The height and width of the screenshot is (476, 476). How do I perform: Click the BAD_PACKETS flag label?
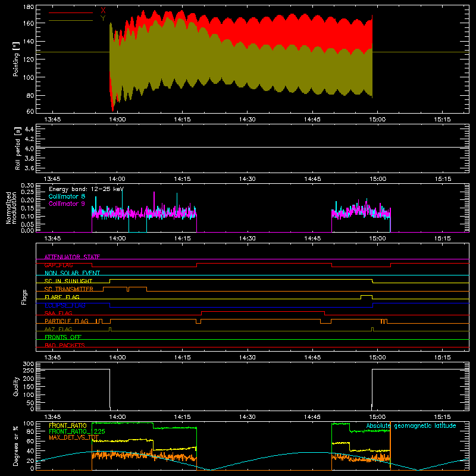pos(65,345)
